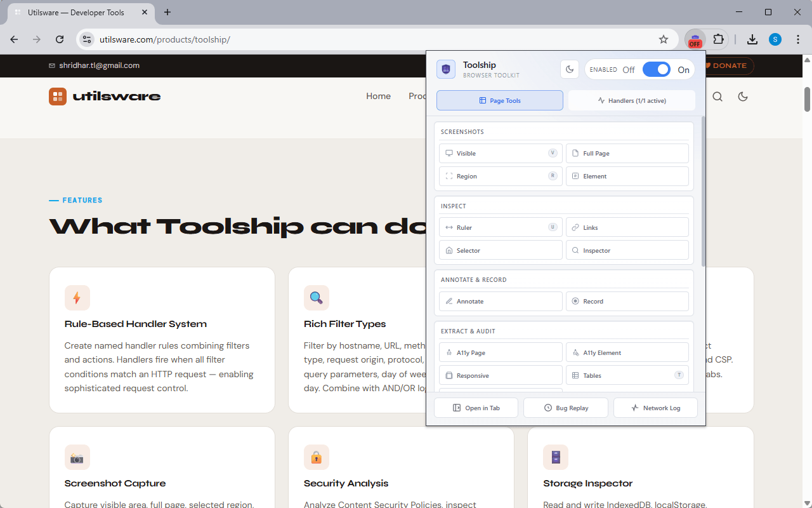The image size is (812, 508).
Task: Toggle dark theme in the Toolship popup
Action: click(x=569, y=69)
